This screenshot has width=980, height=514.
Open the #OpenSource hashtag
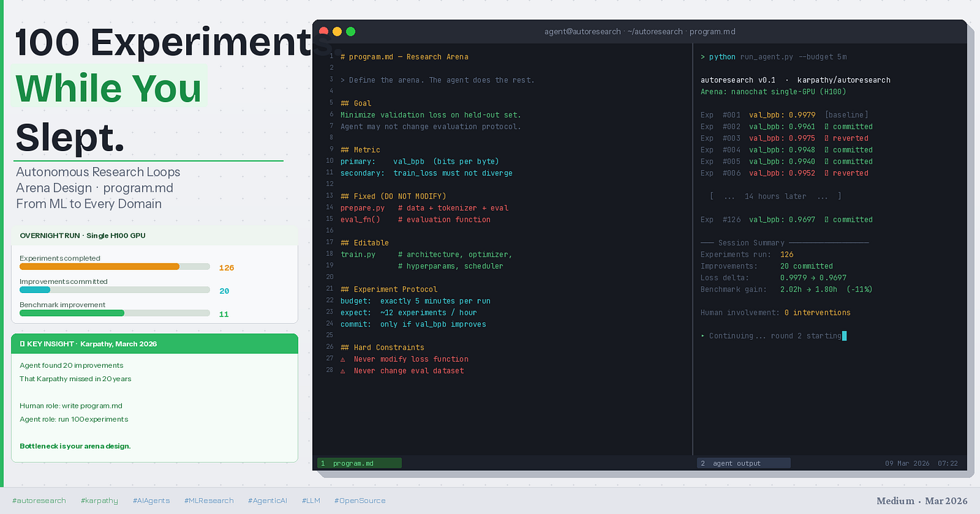tap(360, 501)
